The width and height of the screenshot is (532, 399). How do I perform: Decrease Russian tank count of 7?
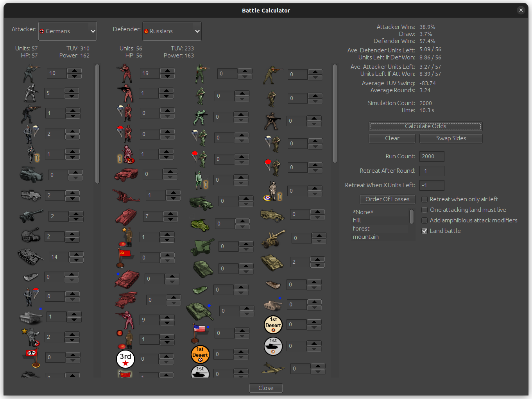click(170, 219)
